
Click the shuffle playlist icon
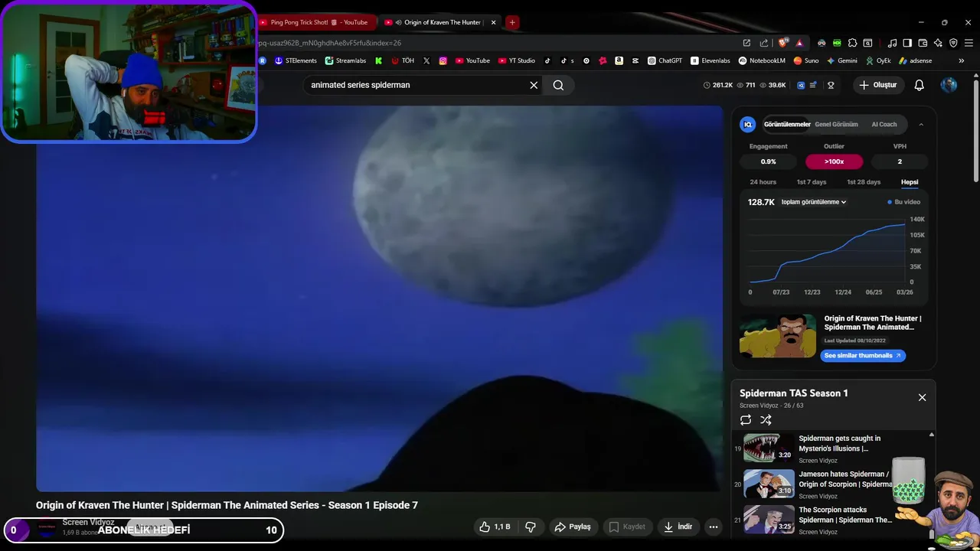pyautogui.click(x=766, y=419)
